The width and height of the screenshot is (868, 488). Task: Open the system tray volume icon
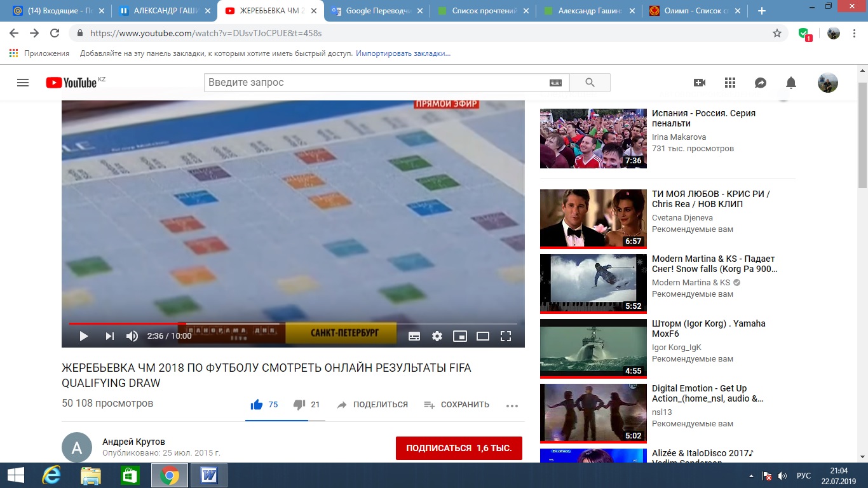[782, 475]
